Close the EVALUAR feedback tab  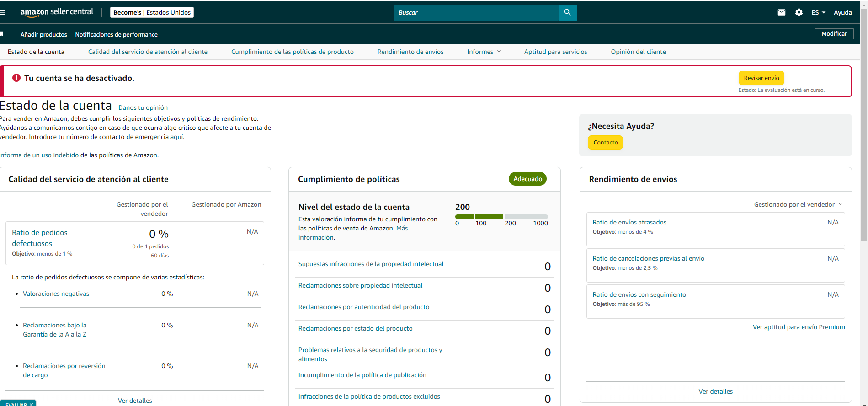[x=31, y=404]
